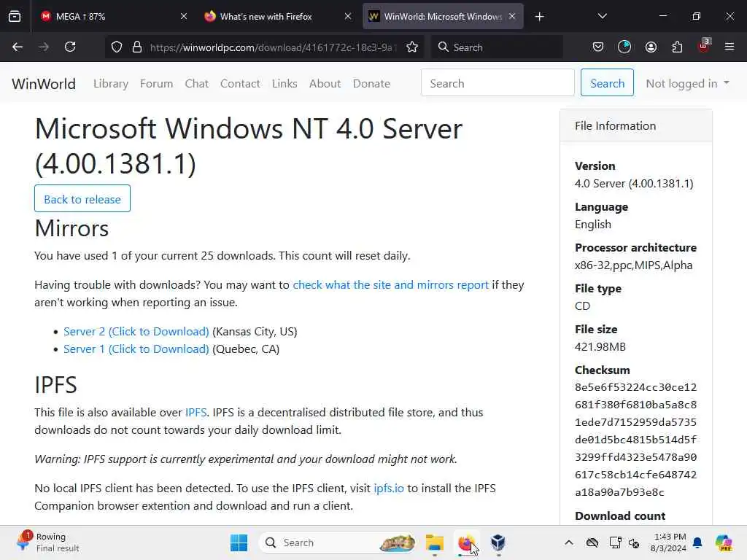Click the forward navigation arrow

tap(44, 47)
